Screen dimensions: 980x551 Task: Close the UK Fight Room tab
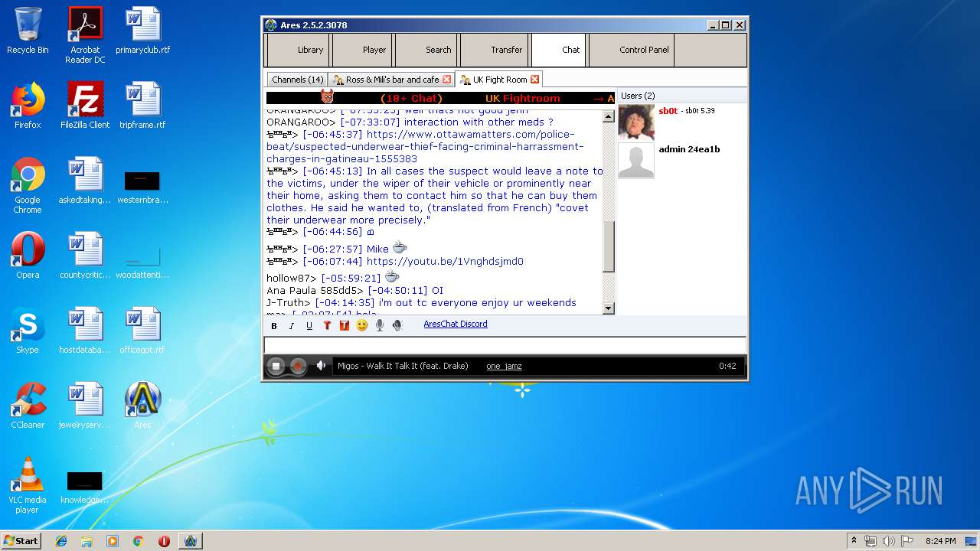(x=535, y=80)
